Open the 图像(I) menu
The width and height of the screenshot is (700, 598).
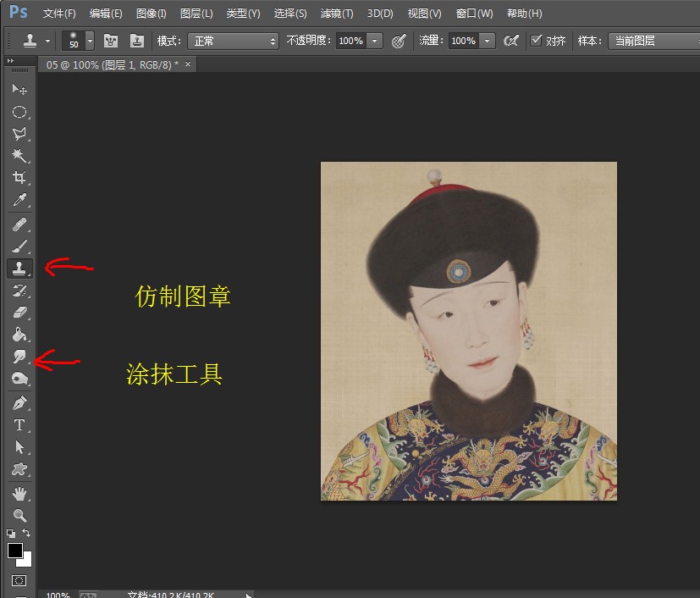pyautogui.click(x=151, y=14)
